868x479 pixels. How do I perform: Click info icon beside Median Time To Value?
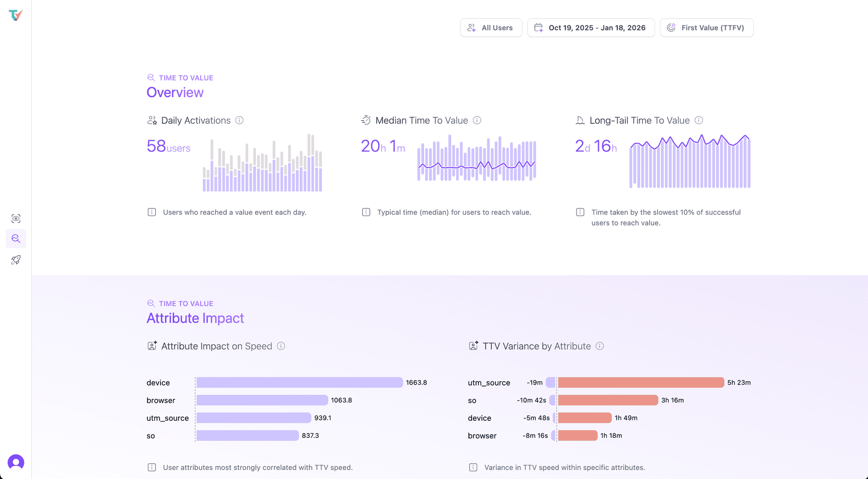pyautogui.click(x=477, y=120)
